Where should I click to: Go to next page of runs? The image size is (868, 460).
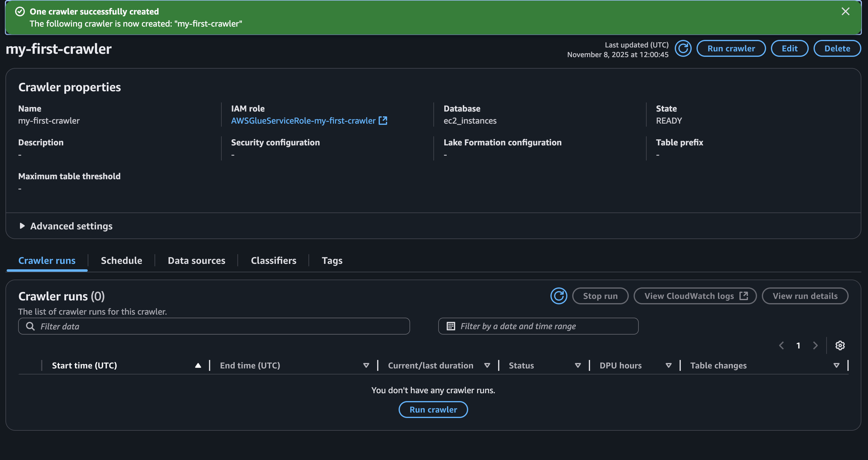pos(815,345)
